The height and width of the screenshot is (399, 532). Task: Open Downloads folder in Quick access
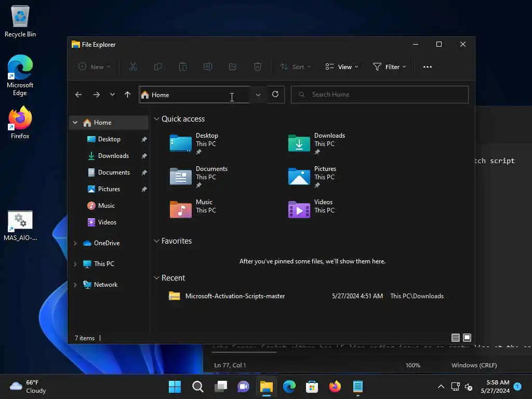(x=317, y=143)
